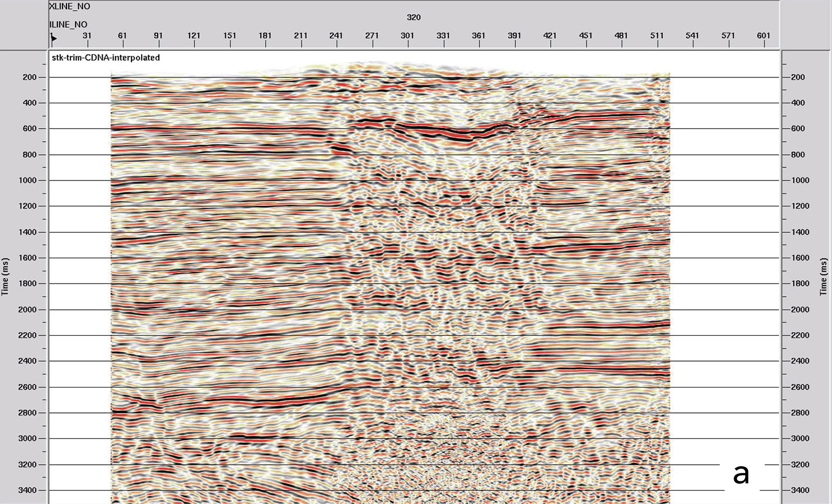
Task: Click inline tick label 361
Action: click(x=479, y=35)
